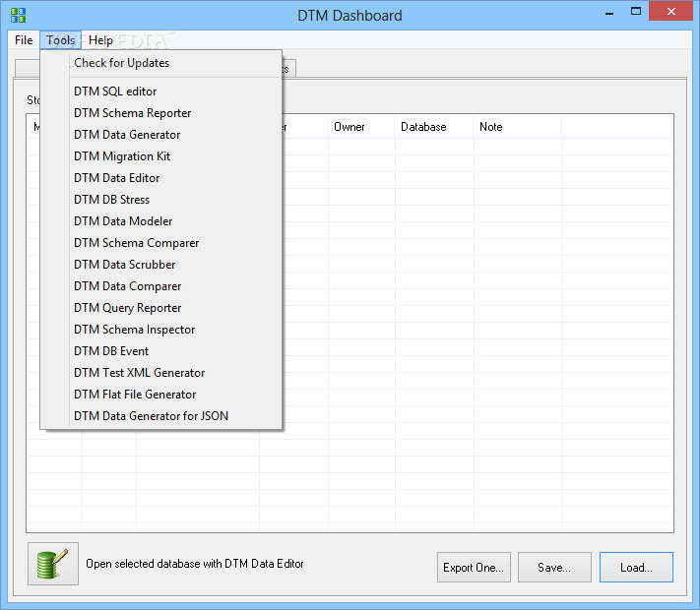
Task: Launch DTM Data Editor from menu
Action: click(161, 178)
